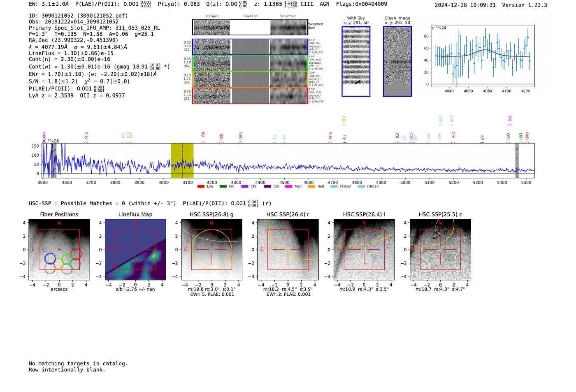Click the red fiber circle in Fiber Positions
This screenshot has width=576, height=392.
coord(76,254)
